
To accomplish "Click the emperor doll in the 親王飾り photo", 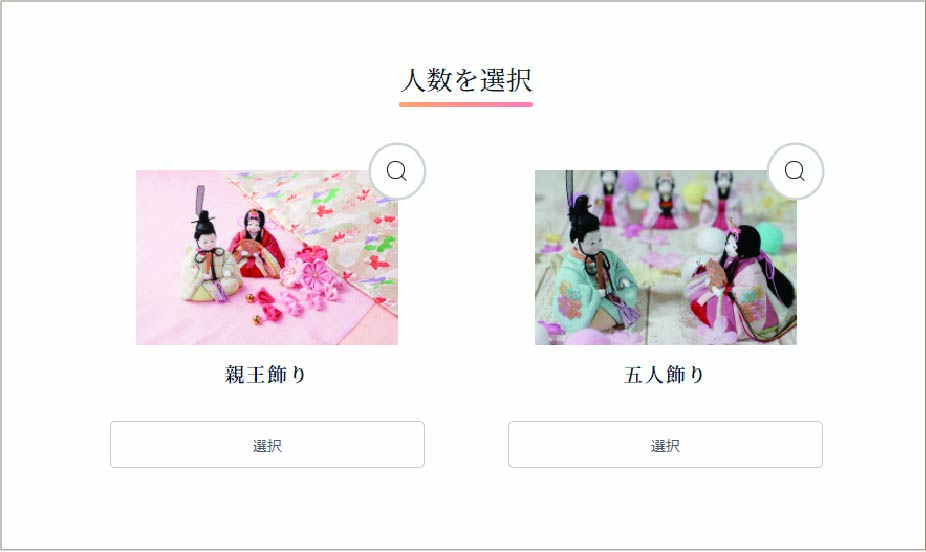I will (210, 254).
